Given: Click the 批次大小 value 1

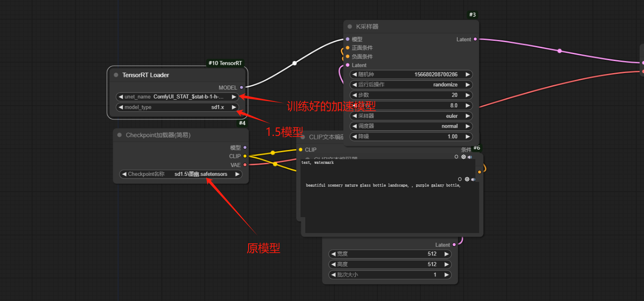Looking at the screenshot, I should point(435,274).
